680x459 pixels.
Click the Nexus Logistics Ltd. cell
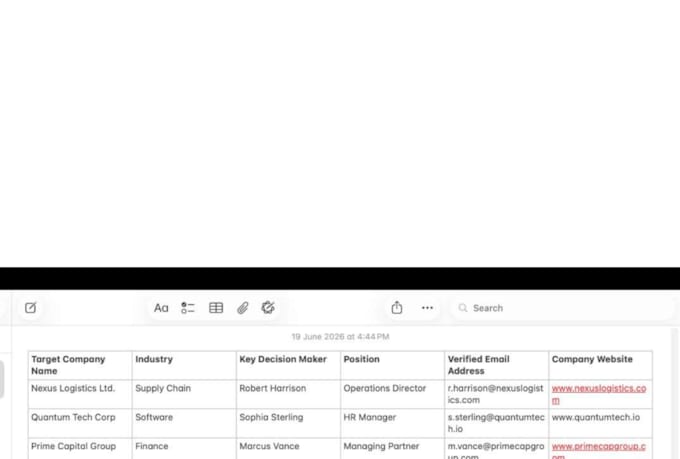(x=80, y=394)
